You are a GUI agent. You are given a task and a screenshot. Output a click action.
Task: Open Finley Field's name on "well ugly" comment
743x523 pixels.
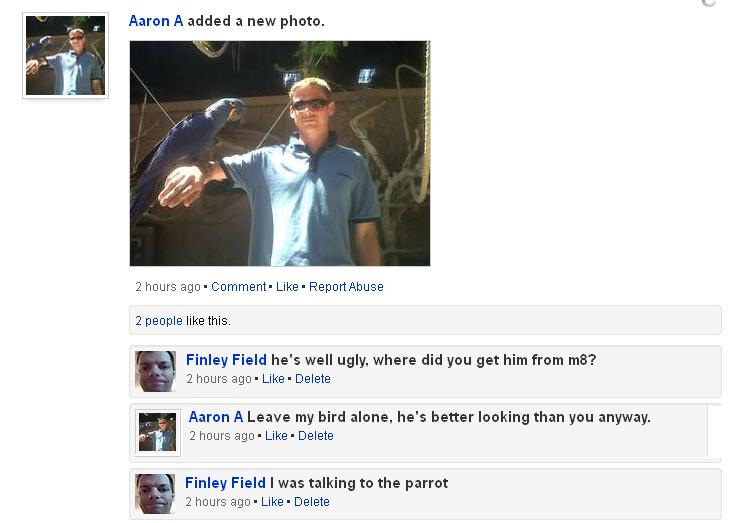[x=226, y=360]
